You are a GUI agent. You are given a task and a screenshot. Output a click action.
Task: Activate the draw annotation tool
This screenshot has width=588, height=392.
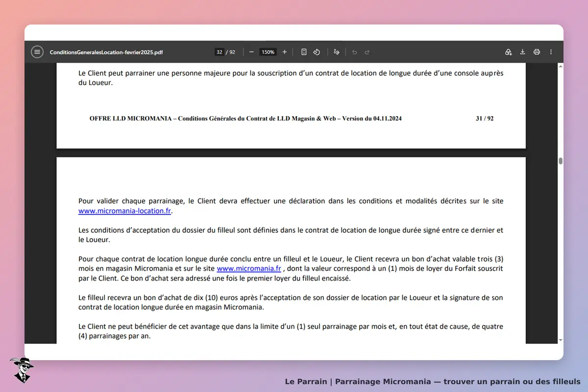click(336, 52)
